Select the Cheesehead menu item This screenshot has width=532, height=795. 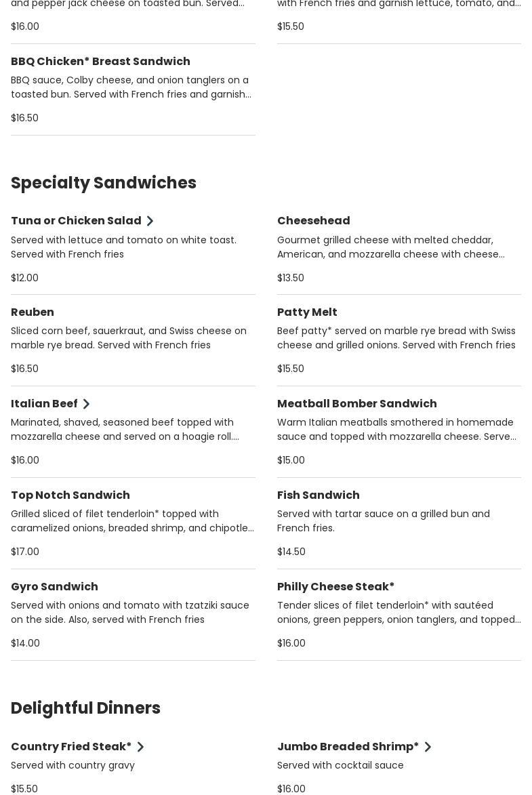pyautogui.click(x=313, y=221)
